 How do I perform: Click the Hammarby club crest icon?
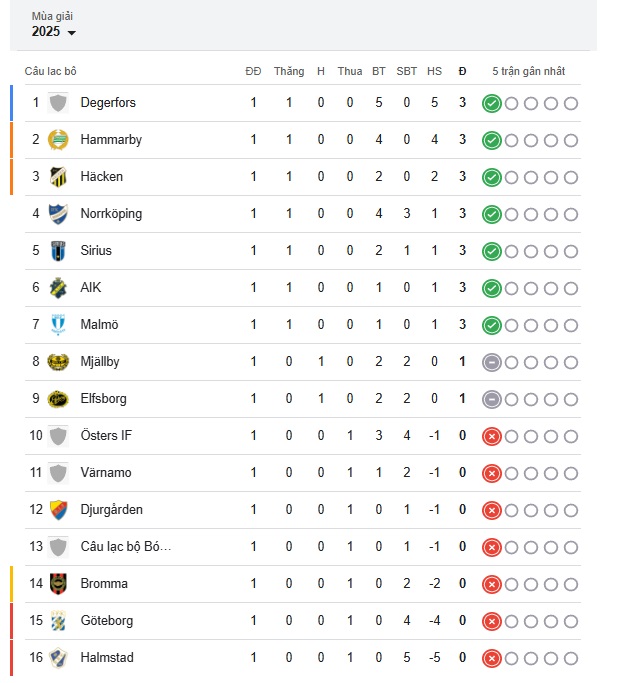[58, 140]
